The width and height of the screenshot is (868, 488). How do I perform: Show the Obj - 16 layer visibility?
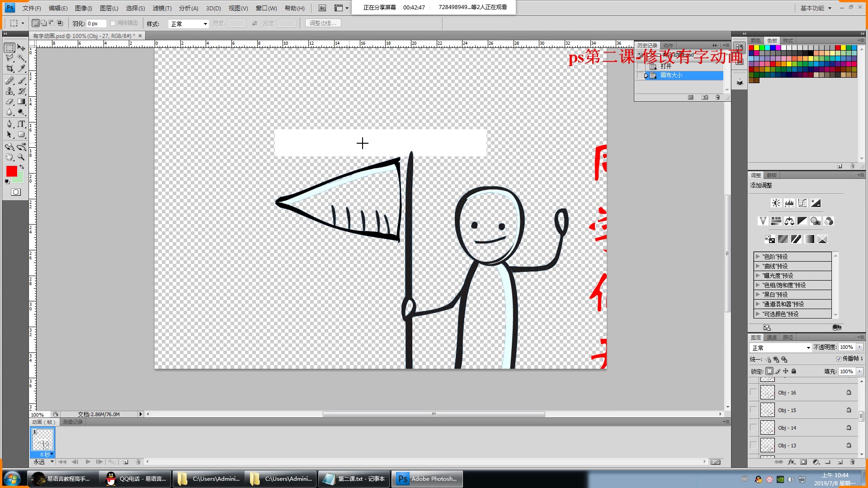[x=753, y=393]
